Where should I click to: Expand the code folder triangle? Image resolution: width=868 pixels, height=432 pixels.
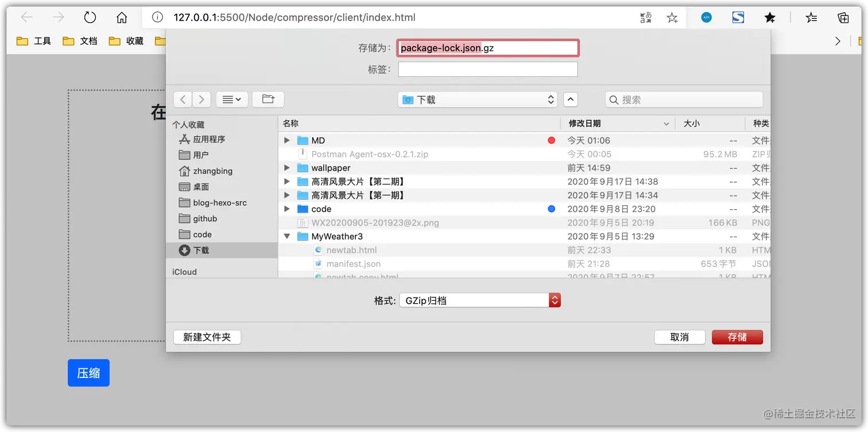point(287,209)
